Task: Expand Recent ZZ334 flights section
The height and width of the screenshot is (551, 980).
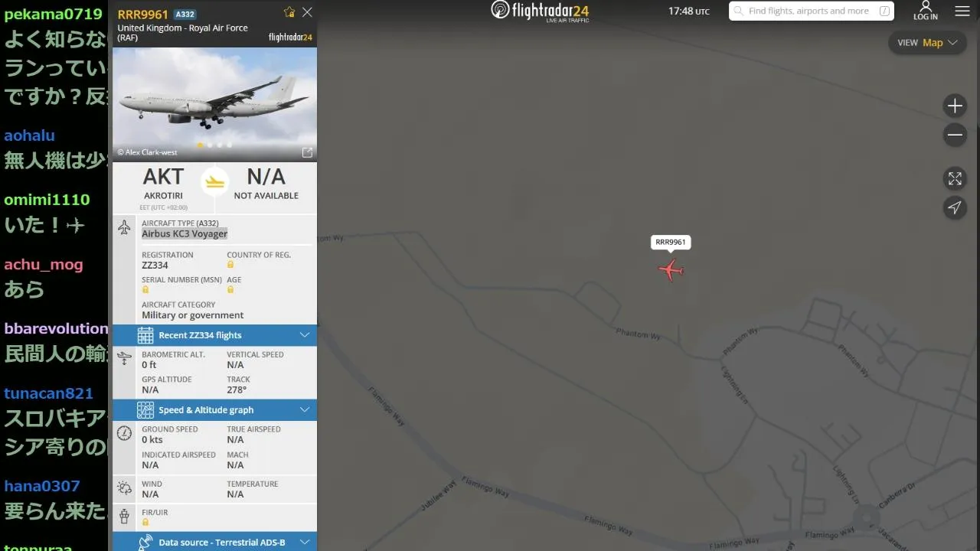Action: coord(214,335)
